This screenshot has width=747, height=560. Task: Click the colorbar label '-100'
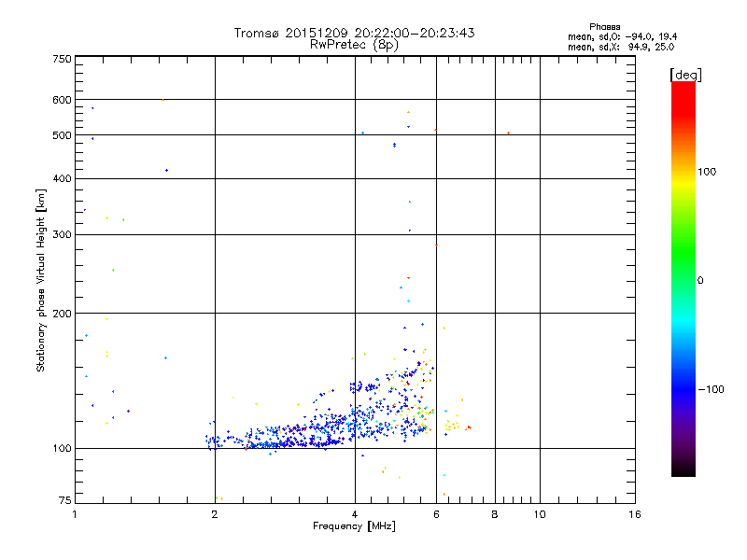click(711, 389)
